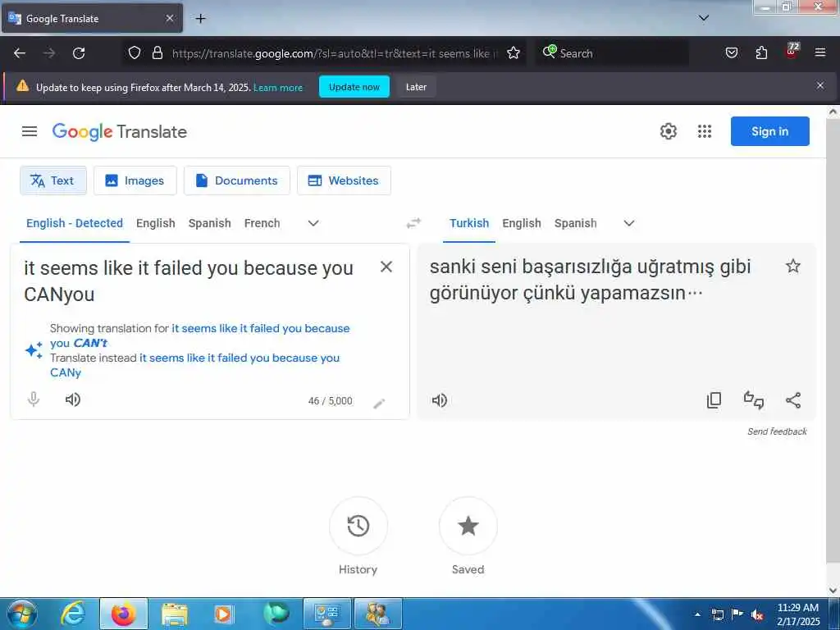Choose English as source language
Screen dimensions: 840x630
point(155,223)
